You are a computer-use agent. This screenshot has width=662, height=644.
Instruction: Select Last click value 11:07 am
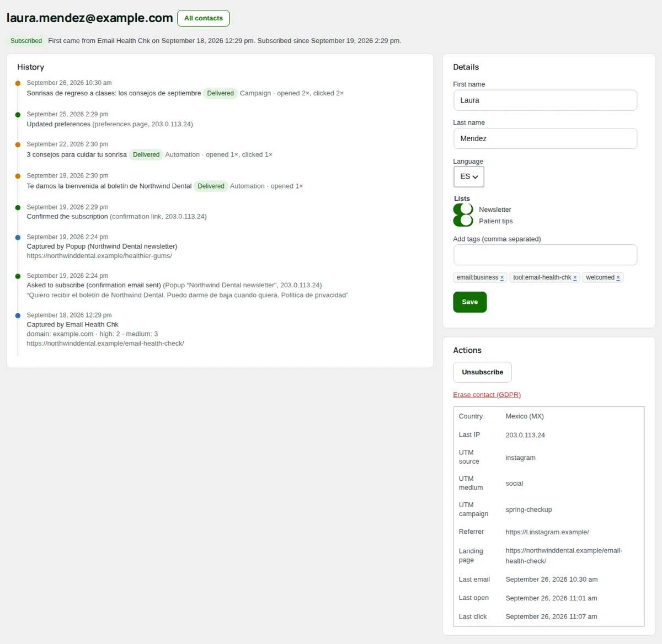coord(551,617)
